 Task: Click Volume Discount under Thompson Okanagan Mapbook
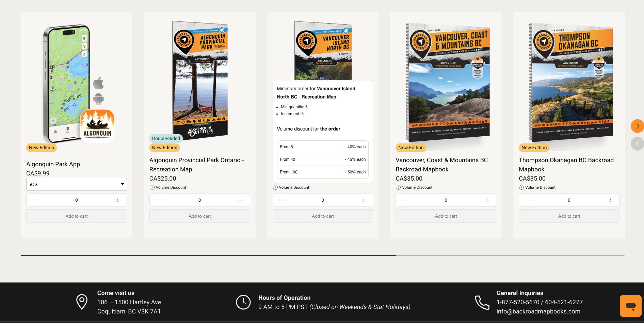pos(541,187)
